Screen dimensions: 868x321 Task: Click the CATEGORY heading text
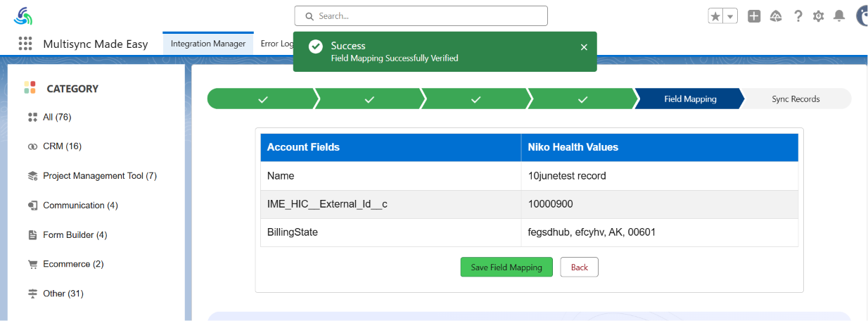pyautogui.click(x=72, y=89)
